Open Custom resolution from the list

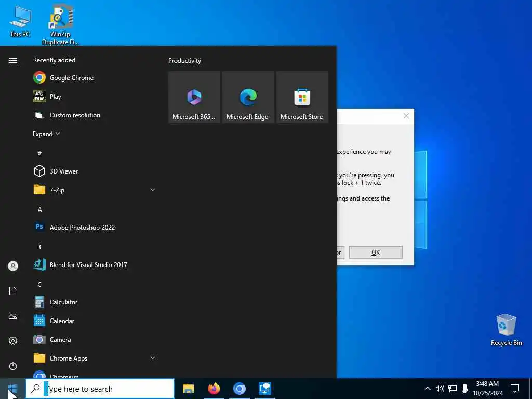95,115
